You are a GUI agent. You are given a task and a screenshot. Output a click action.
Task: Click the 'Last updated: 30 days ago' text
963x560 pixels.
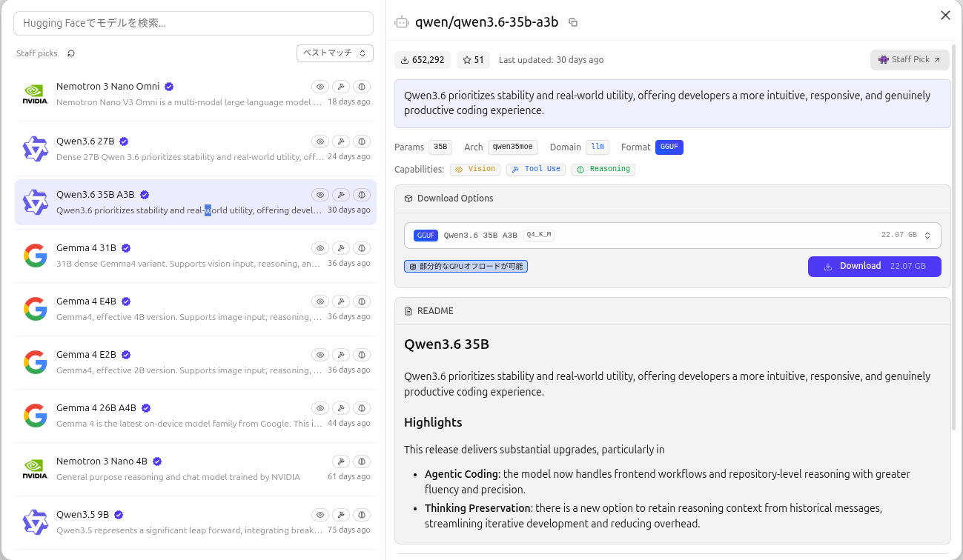[x=551, y=60]
